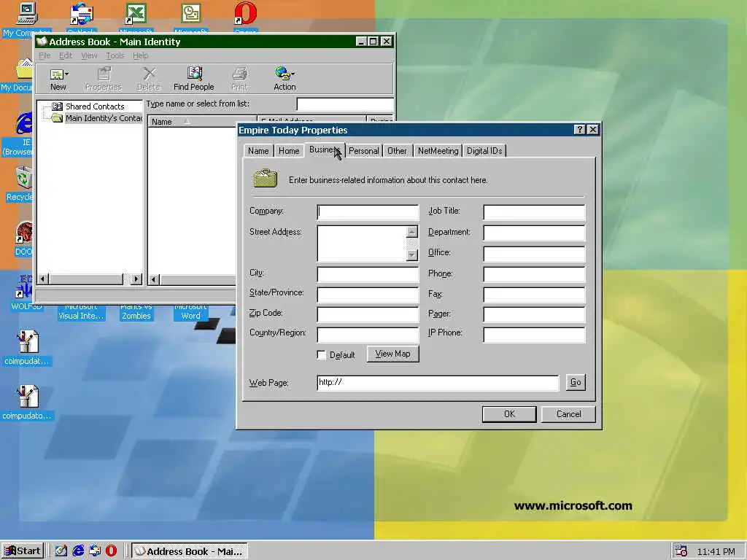747x560 pixels.
Task: Click the Job Title input field
Action: [x=534, y=212]
